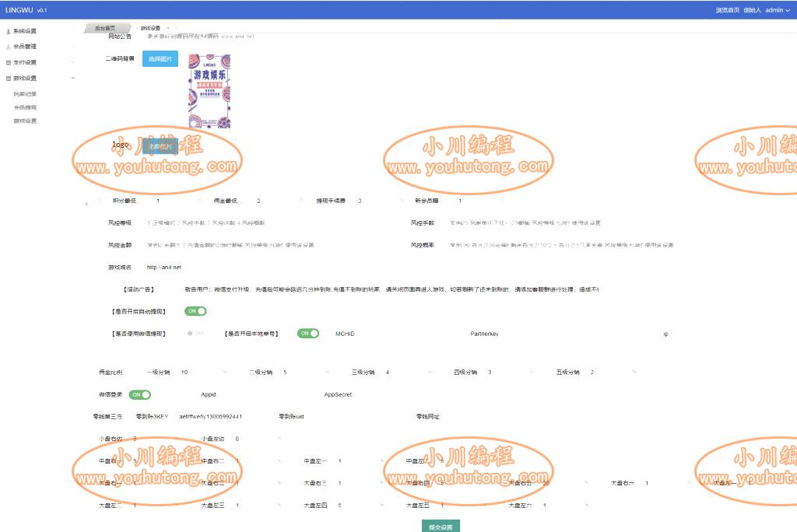Collapse the 游戏设置 sidebar menu
Image resolution: width=797 pixels, height=532 pixels.
(x=73, y=79)
